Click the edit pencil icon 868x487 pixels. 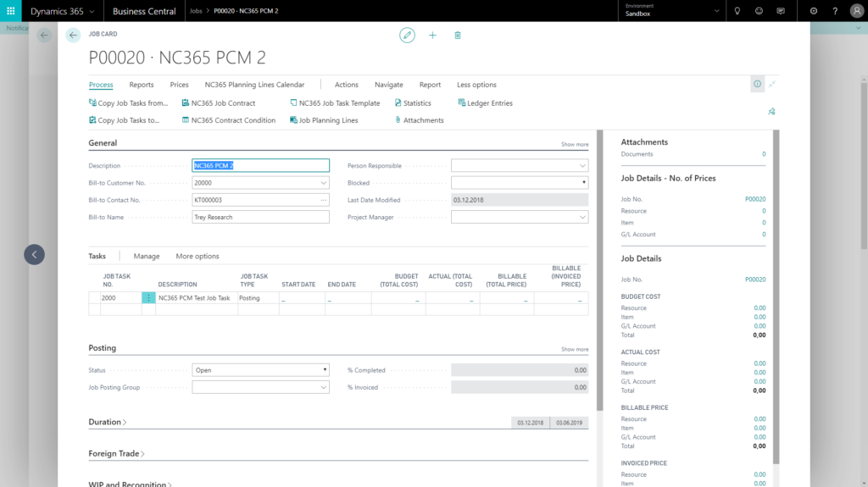[408, 36]
